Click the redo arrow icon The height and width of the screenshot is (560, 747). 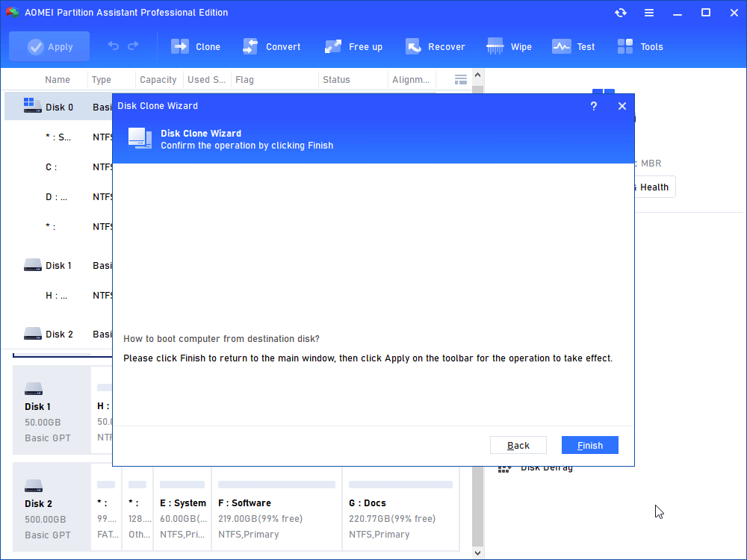pyautogui.click(x=134, y=46)
